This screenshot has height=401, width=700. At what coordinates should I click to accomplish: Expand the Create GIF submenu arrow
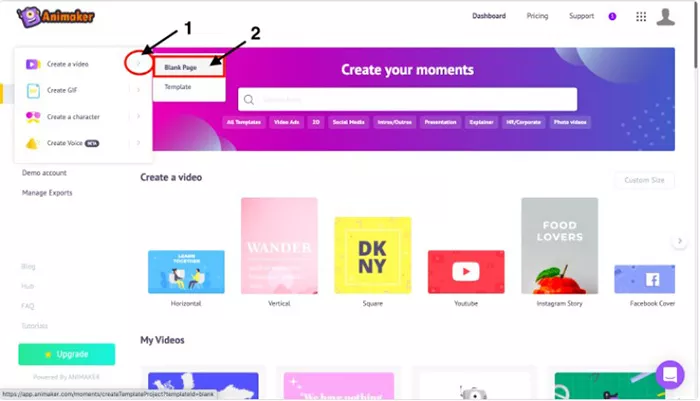tap(138, 90)
